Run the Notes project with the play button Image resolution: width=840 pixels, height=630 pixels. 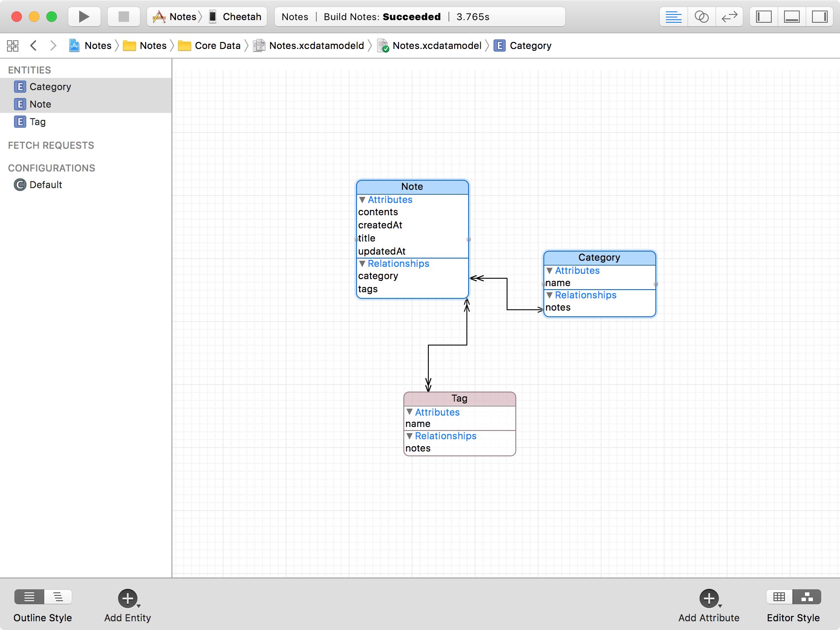pos(84,17)
